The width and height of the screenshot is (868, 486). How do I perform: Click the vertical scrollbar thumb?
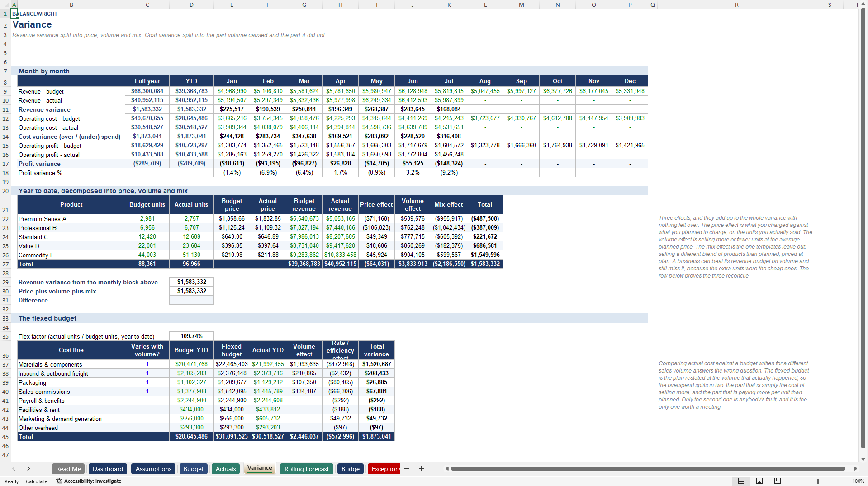point(863,228)
